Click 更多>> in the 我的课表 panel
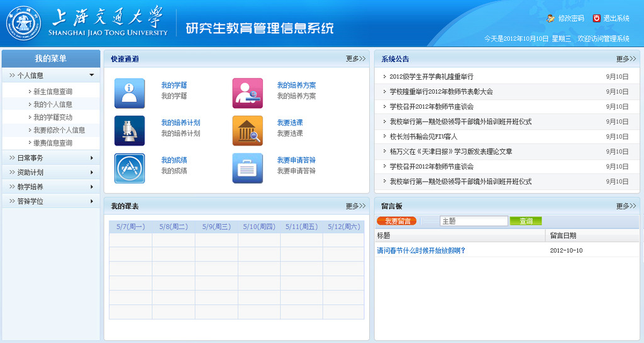This screenshot has width=644, height=343. [355, 206]
